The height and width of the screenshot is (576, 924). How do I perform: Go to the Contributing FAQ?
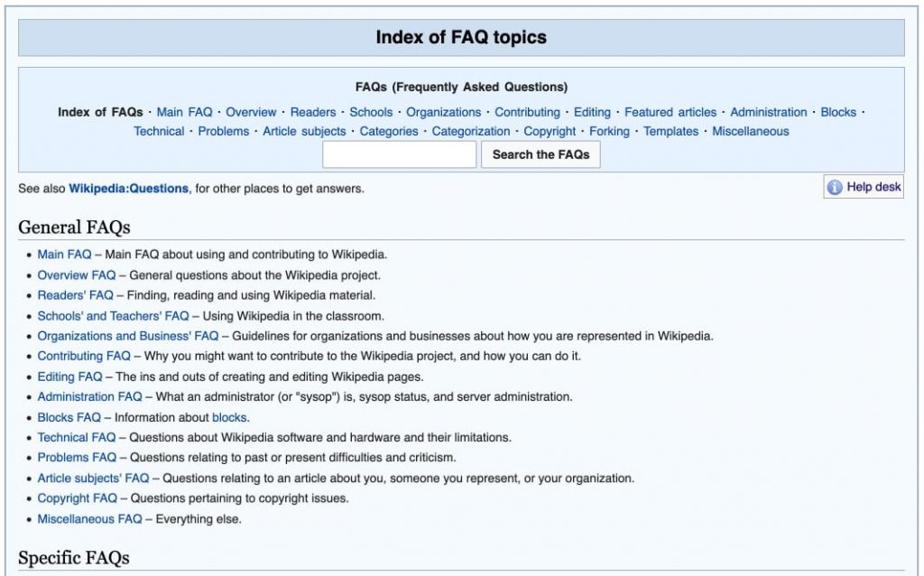pos(82,356)
